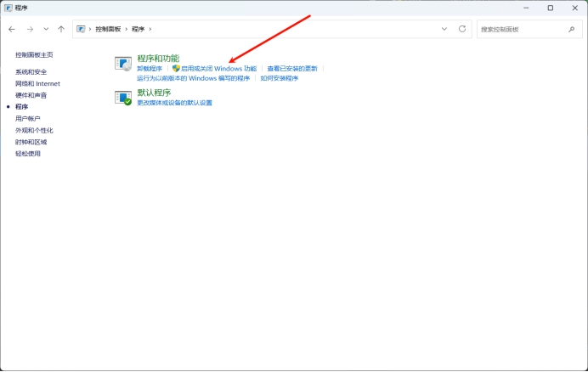Close the 程序 window
Screen dimensions: 588x372
[575, 8]
